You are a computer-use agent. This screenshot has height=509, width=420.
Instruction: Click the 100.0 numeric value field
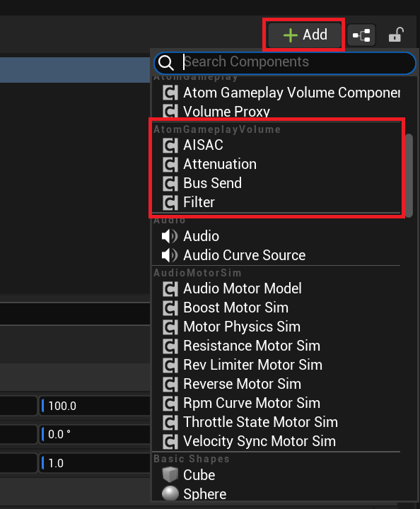pyautogui.click(x=95, y=406)
